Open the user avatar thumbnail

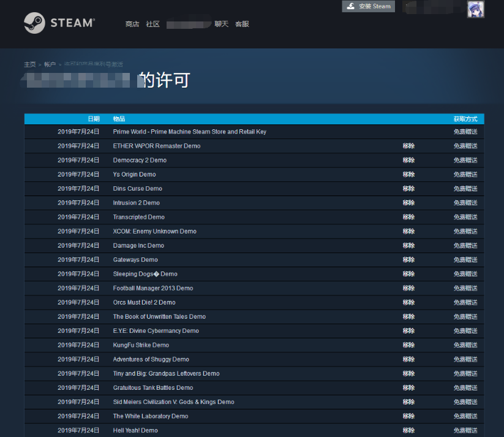click(475, 9)
